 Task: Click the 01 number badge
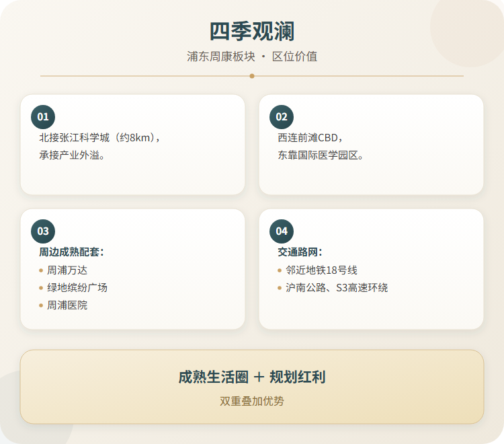tap(43, 117)
